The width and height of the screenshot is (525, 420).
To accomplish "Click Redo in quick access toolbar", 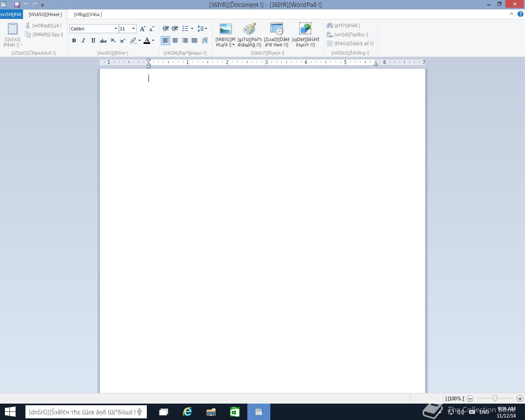I will click(35, 5).
